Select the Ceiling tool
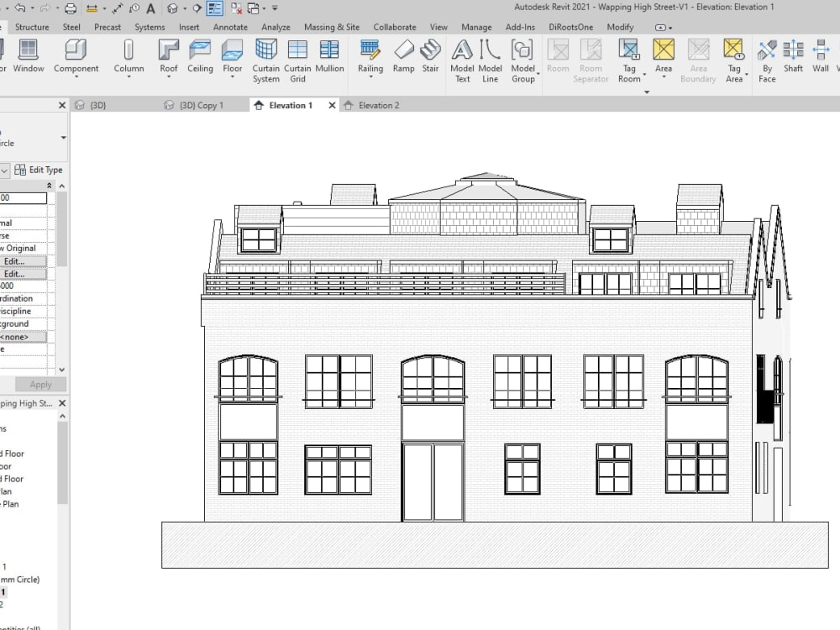 pos(200,56)
